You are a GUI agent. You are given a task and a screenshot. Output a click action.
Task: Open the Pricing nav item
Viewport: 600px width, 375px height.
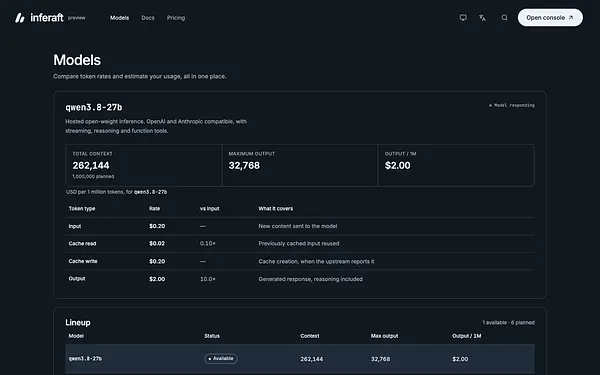click(176, 18)
